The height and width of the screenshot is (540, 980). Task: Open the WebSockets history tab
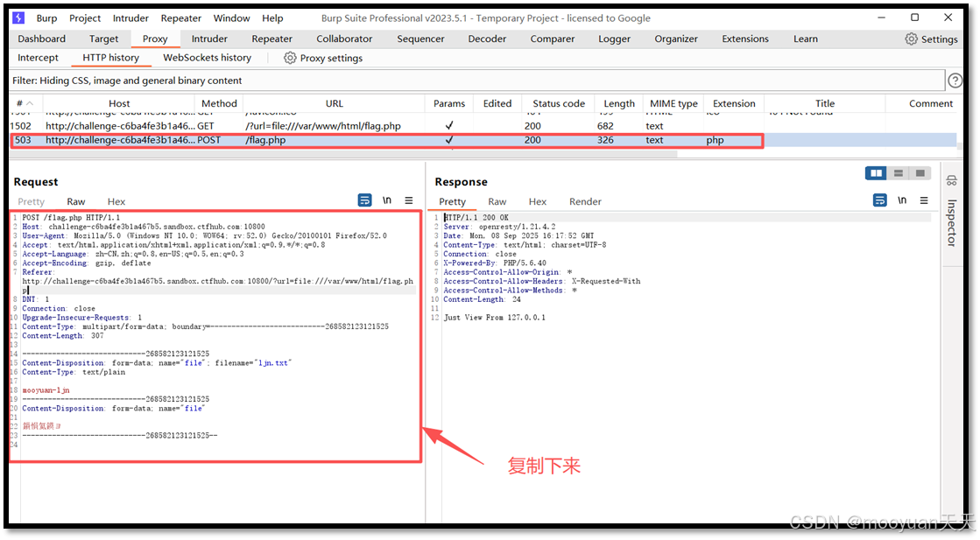(207, 58)
